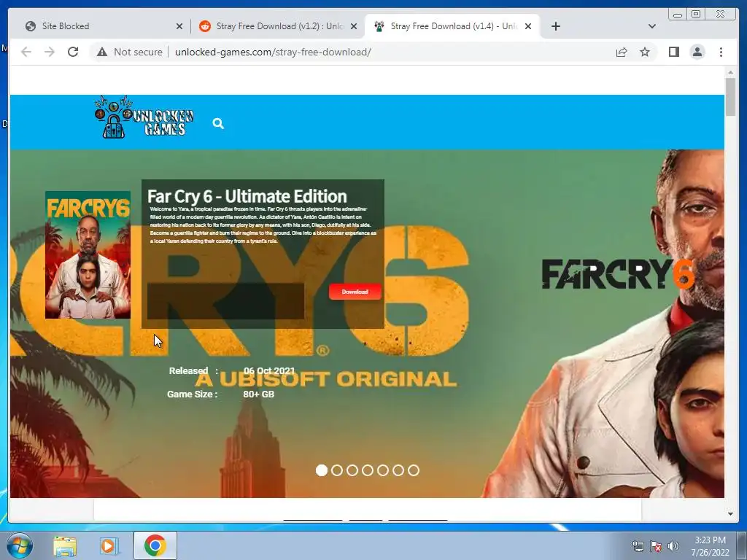
Task: Click the page scrollbar thumb
Action: pyautogui.click(x=730, y=97)
